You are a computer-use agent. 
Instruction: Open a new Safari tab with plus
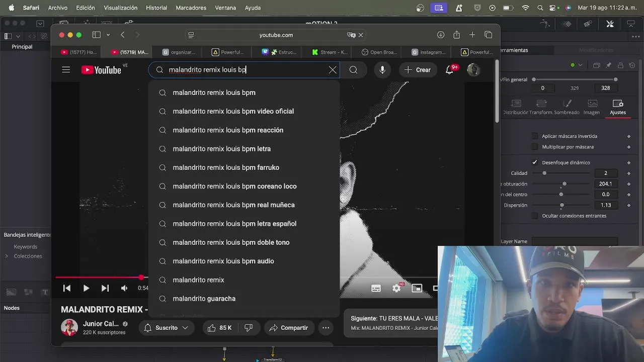click(472, 35)
